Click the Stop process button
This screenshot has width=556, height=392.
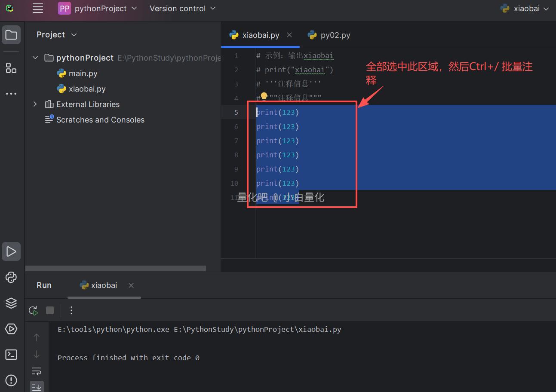click(50, 310)
